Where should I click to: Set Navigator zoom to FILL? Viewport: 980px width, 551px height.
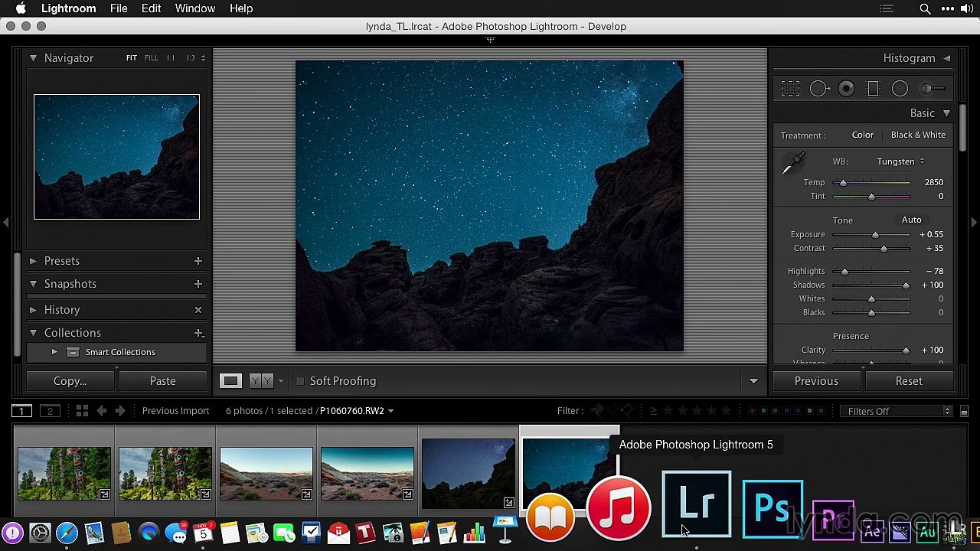click(x=152, y=58)
